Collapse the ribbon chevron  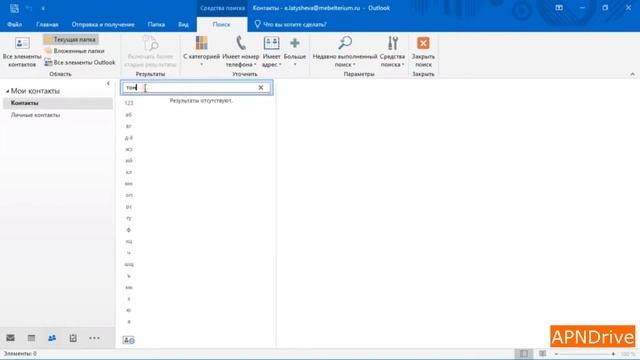coord(632,74)
